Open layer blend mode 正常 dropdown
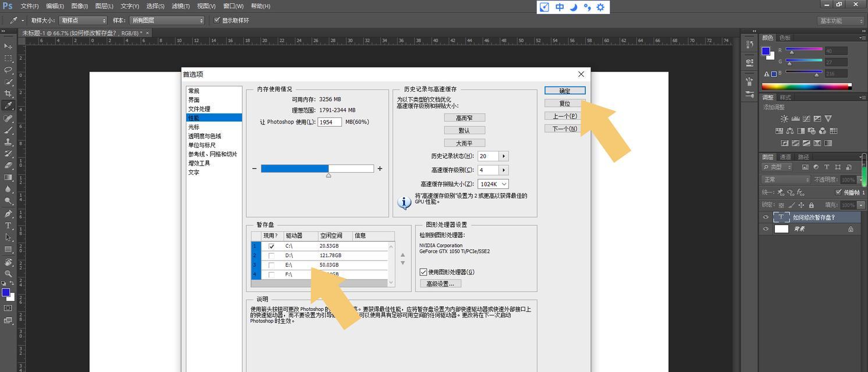 (786, 180)
